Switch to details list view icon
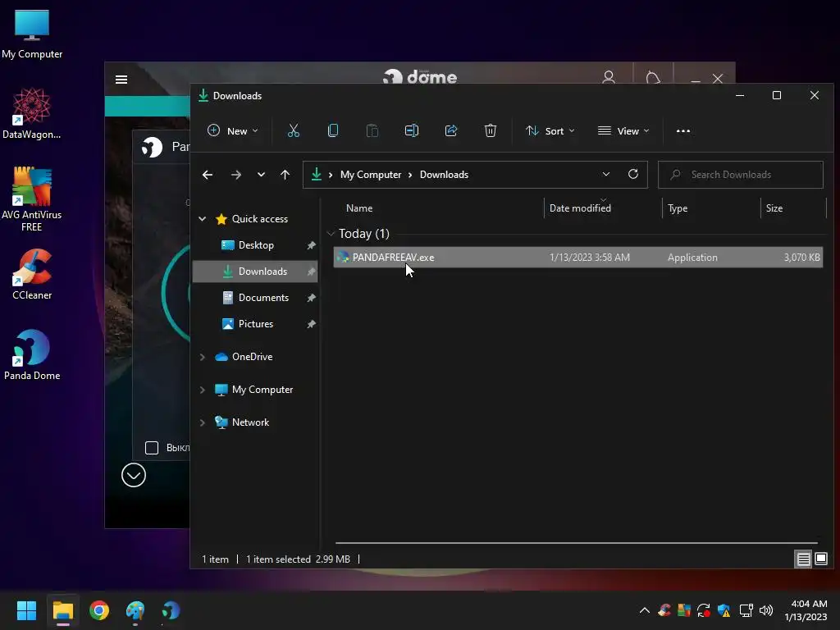 pyautogui.click(x=803, y=559)
